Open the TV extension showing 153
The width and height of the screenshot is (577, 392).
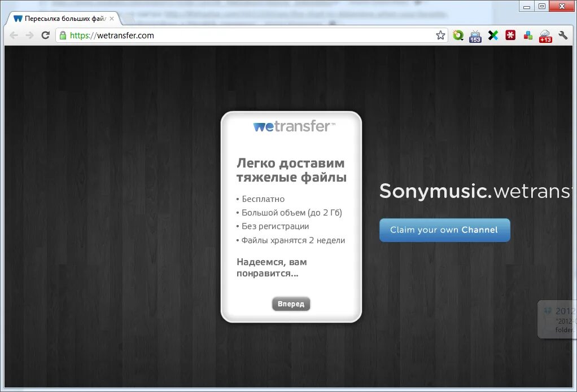tap(475, 36)
